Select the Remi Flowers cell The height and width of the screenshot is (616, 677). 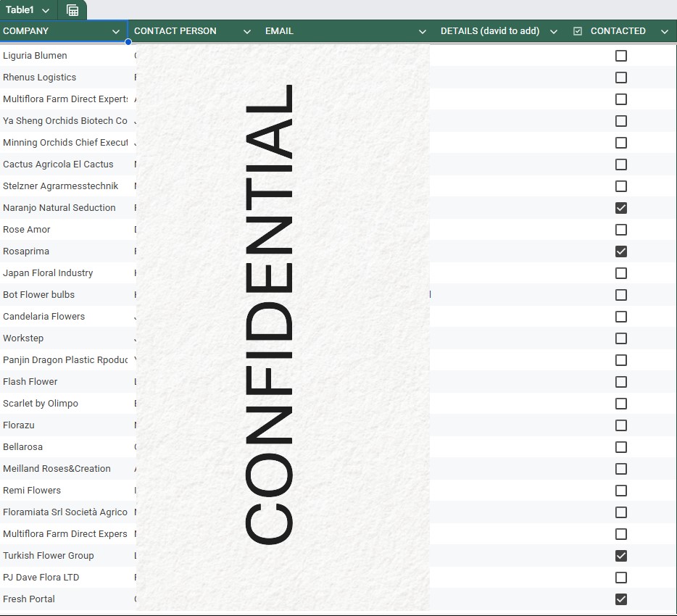tap(65, 491)
